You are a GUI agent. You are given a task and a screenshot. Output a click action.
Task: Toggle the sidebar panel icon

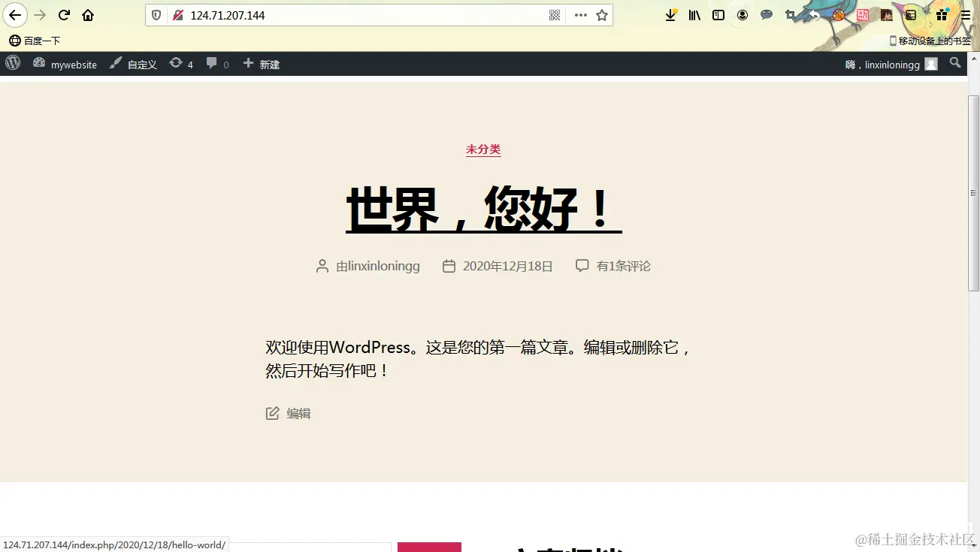point(718,15)
